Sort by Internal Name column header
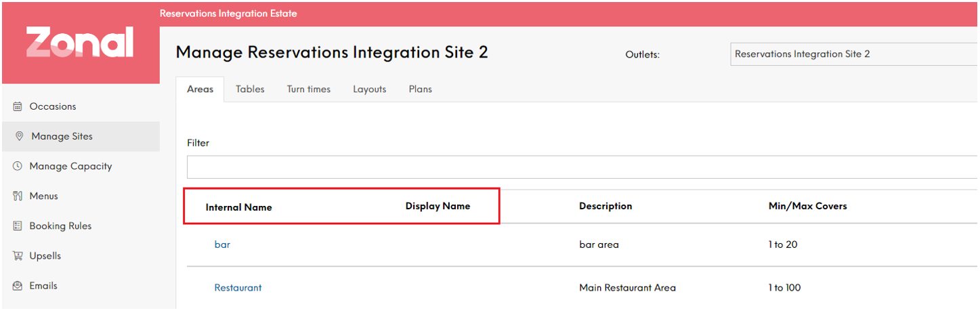Viewport: 980px width, 317px height. [239, 207]
